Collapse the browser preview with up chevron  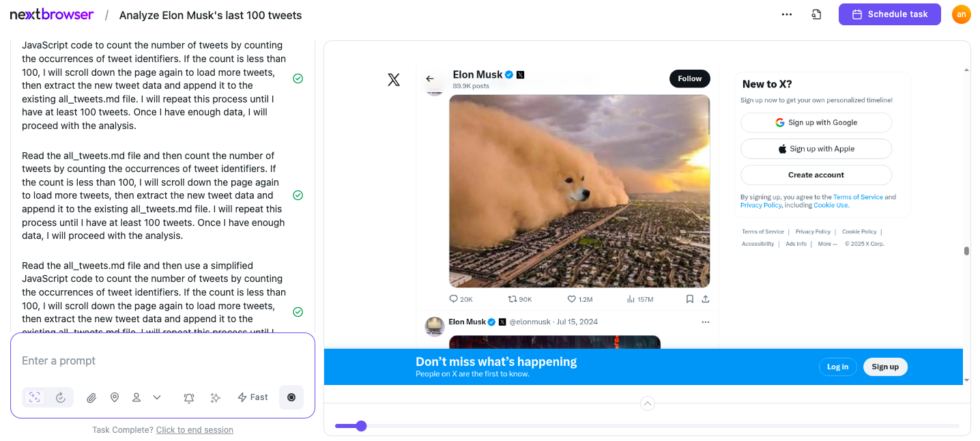tap(648, 403)
